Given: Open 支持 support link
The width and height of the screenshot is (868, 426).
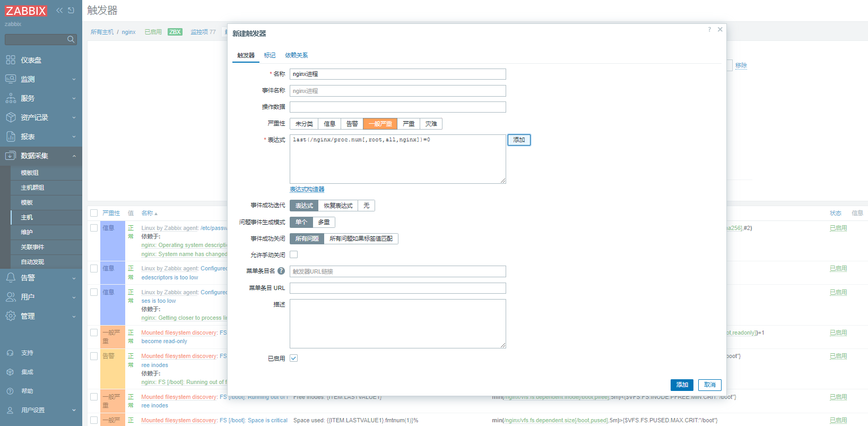Looking at the screenshot, I should pos(27,353).
